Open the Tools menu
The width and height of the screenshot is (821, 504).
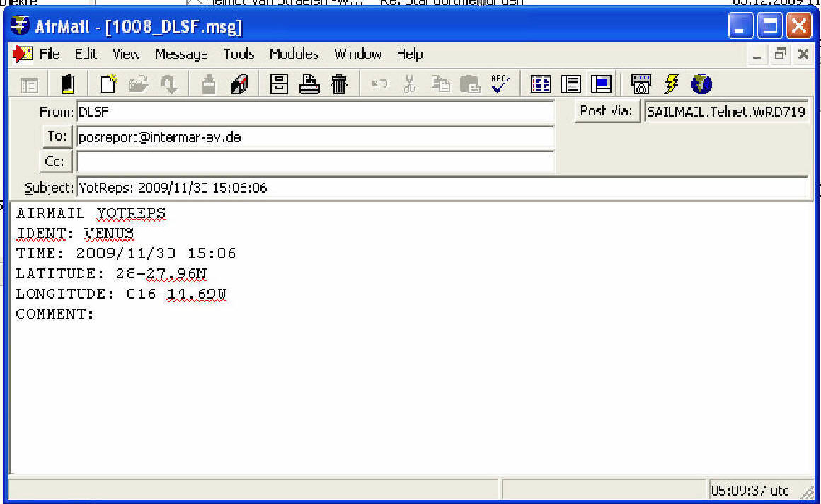coord(239,54)
